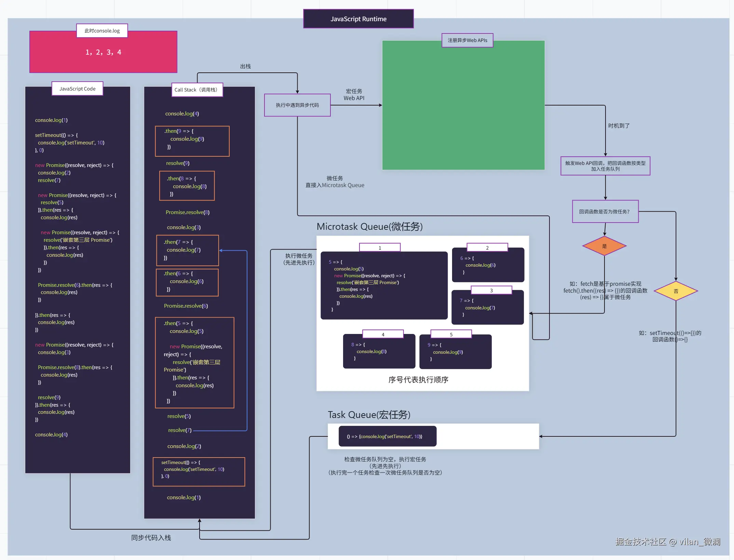Select the 此时console.log label
The width and height of the screenshot is (734, 560).
click(x=102, y=31)
